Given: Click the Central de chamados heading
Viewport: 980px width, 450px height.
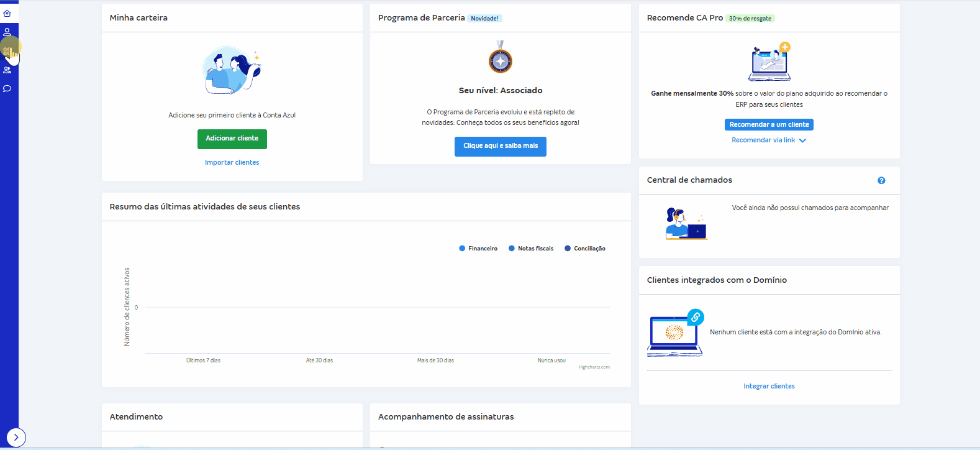Looking at the screenshot, I should [689, 180].
